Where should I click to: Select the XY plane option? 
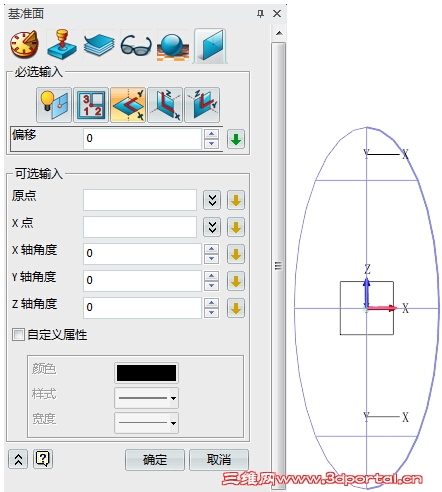pyautogui.click(x=128, y=105)
